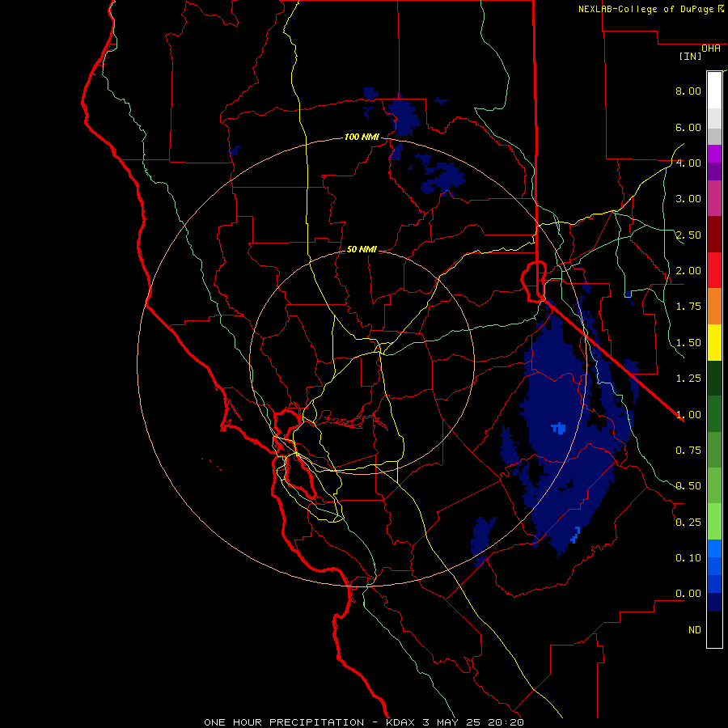This screenshot has width=728, height=728.
Task: Select the ND legend label
Action: coord(695,630)
